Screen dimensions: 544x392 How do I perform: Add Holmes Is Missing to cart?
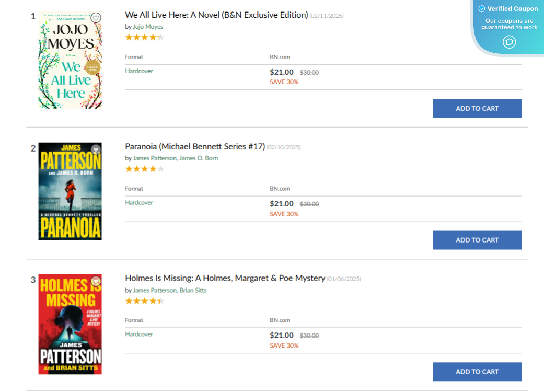477,372
